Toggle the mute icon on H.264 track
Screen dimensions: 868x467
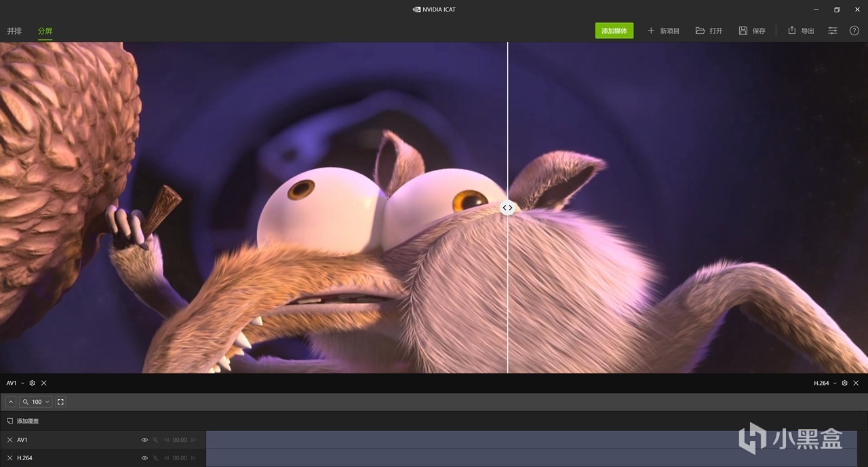155,458
